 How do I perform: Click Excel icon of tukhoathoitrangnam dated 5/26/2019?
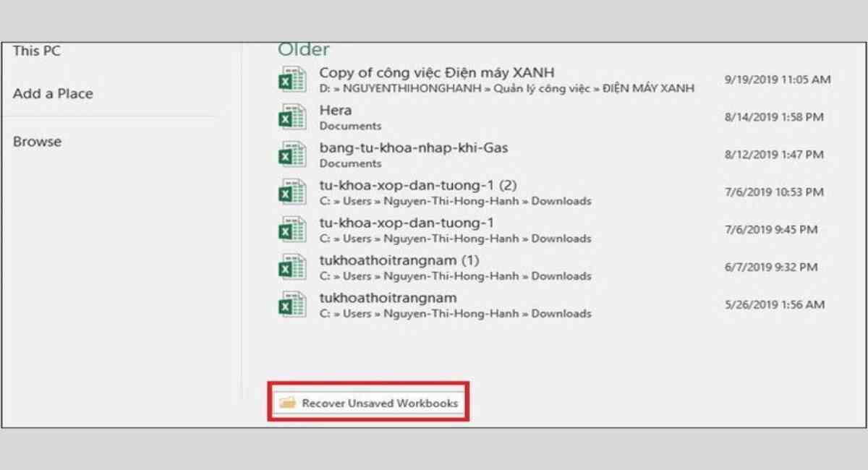click(x=292, y=304)
